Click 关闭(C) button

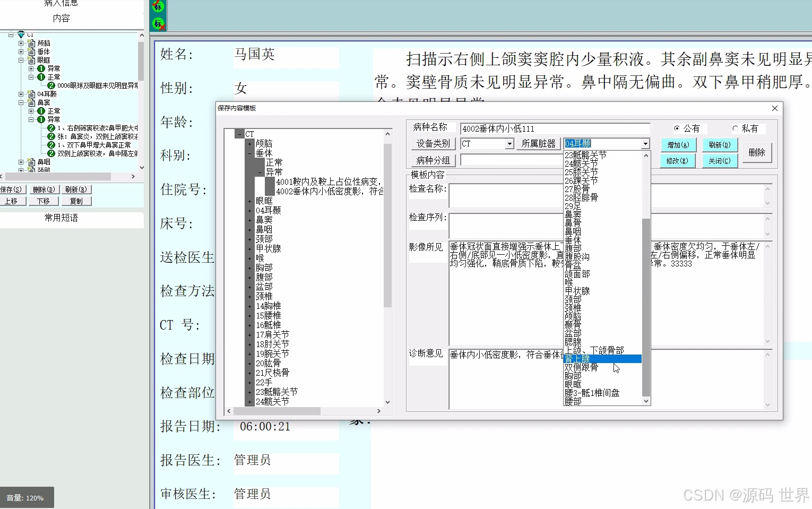point(720,161)
